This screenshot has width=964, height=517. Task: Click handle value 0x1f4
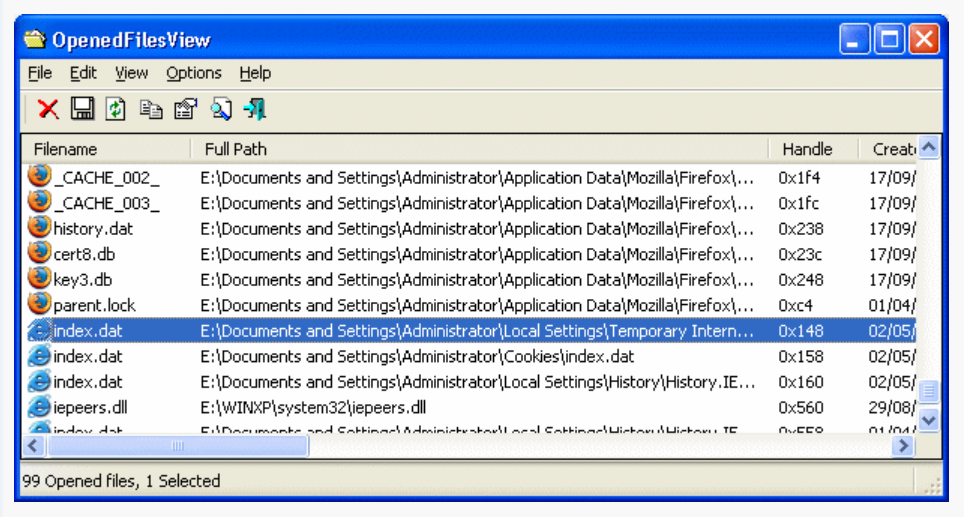pyautogui.click(x=799, y=178)
